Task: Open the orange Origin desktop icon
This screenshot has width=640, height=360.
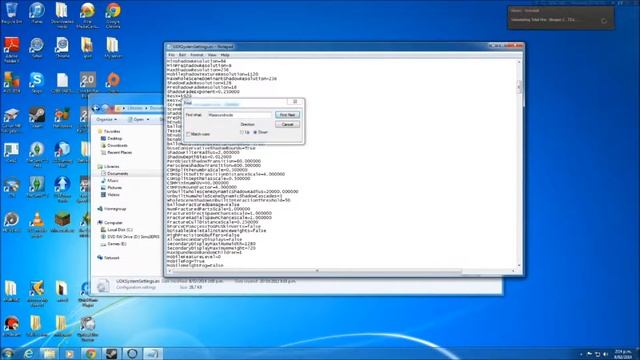Action: tap(113, 82)
